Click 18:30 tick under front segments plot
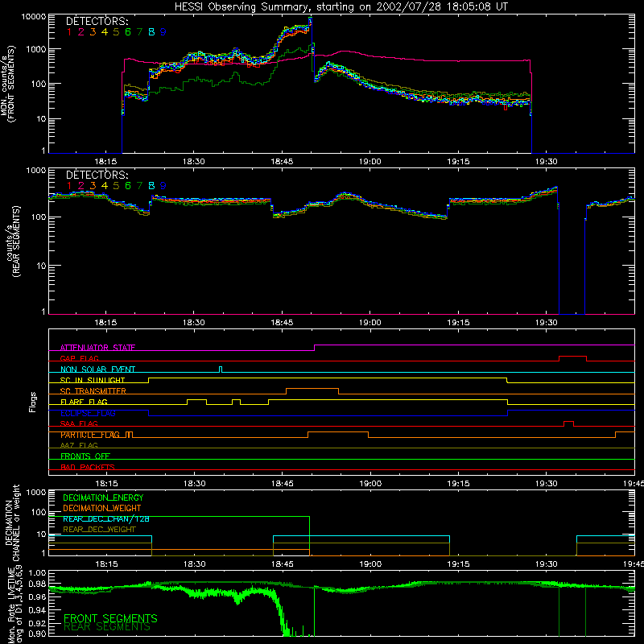 coord(193,162)
